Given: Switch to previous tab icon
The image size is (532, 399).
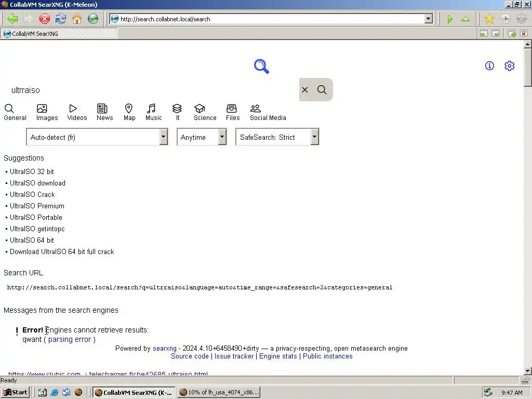Looking at the screenshot, I should (484, 33).
